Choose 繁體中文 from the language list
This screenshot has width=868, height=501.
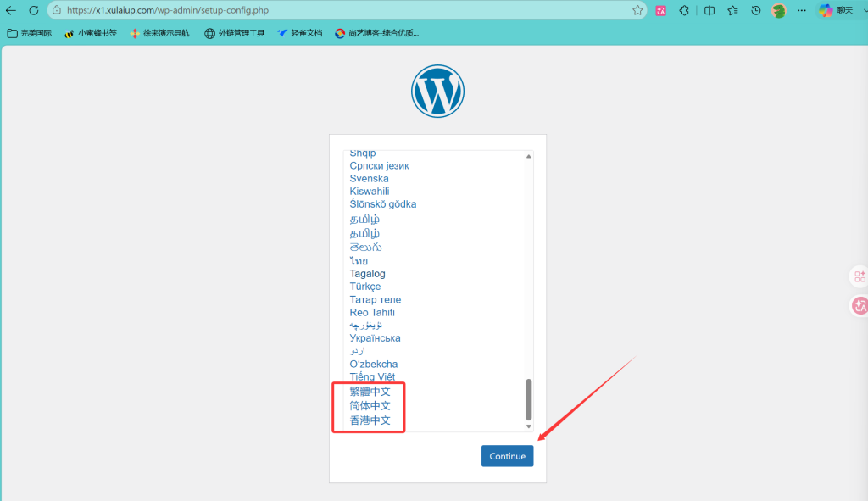(x=370, y=392)
